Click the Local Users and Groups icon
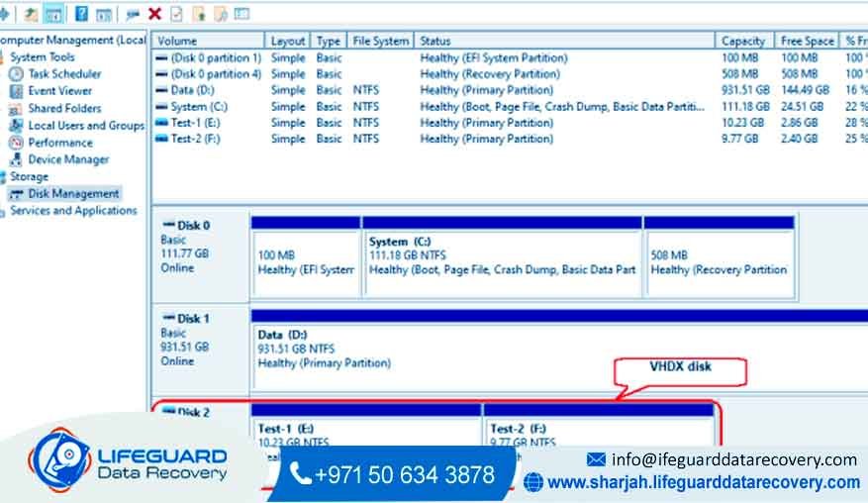868x503 pixels. coord(16,125)
